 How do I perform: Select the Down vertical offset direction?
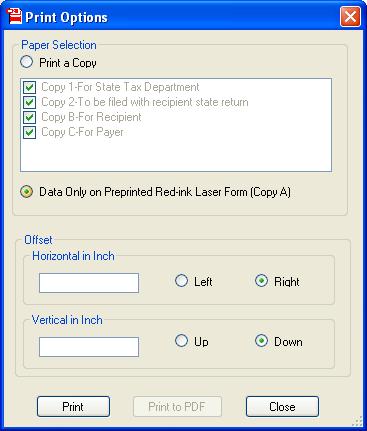pos(261,341)
